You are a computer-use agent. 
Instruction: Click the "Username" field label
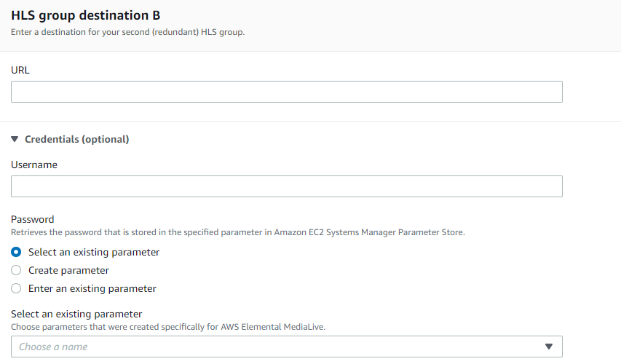pyautogui.click(x=34, y=165)
